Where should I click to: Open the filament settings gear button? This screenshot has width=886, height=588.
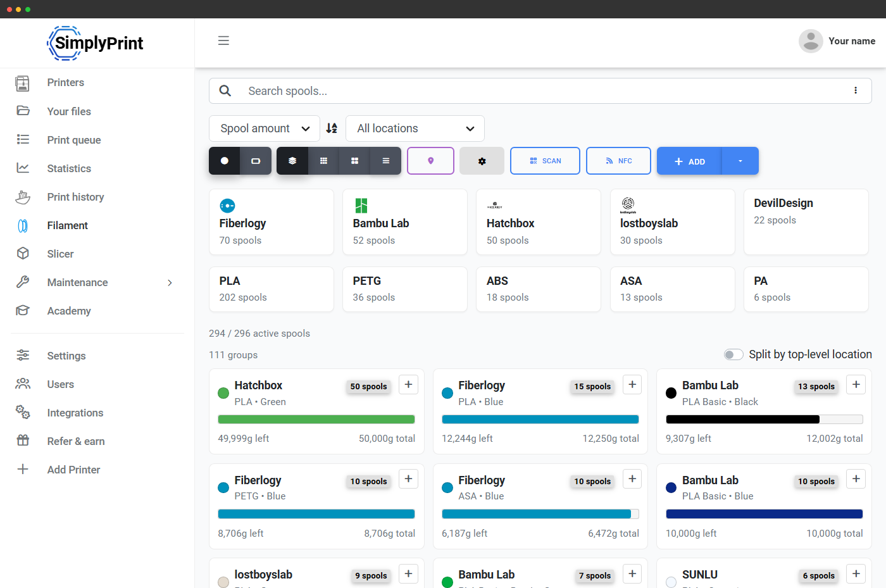pyautogui.click(x=482, y=161)
